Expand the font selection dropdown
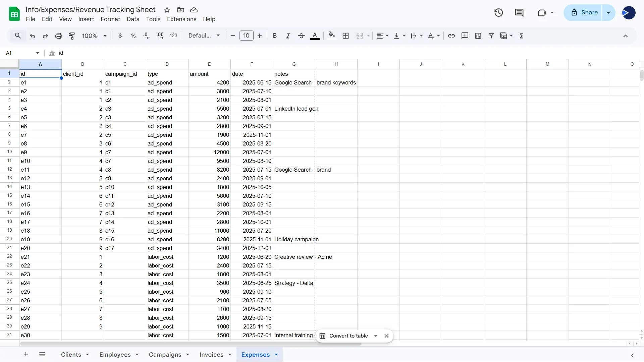 204,36
